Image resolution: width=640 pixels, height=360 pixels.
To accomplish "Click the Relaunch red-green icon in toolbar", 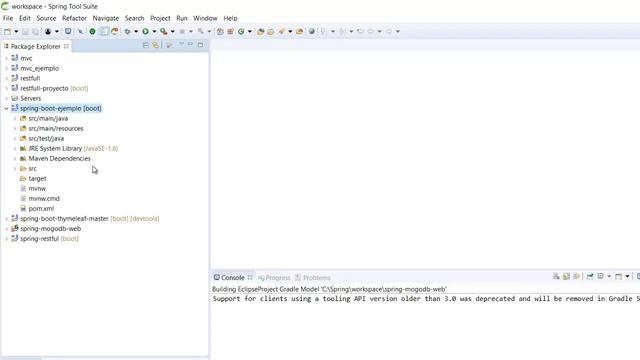I will tap(115, 31).
